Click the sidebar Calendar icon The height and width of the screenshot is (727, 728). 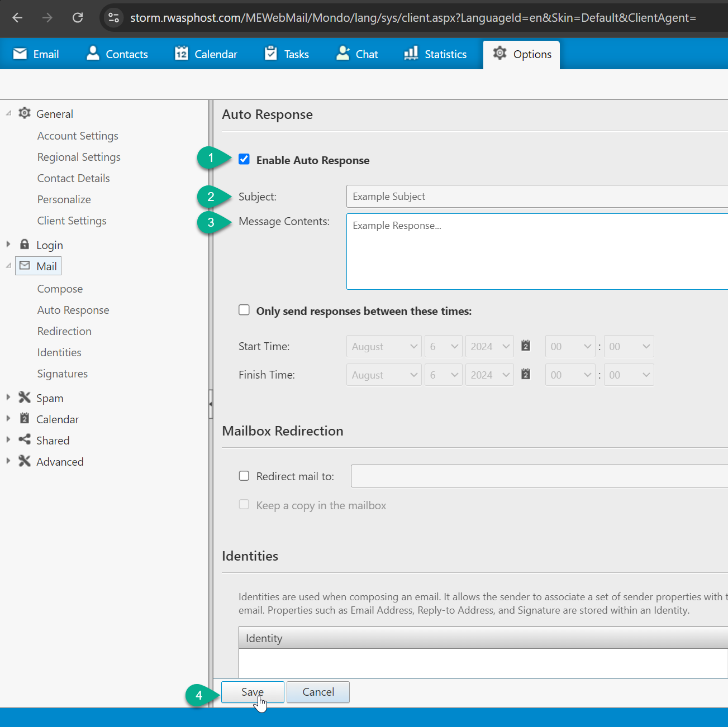25,418
